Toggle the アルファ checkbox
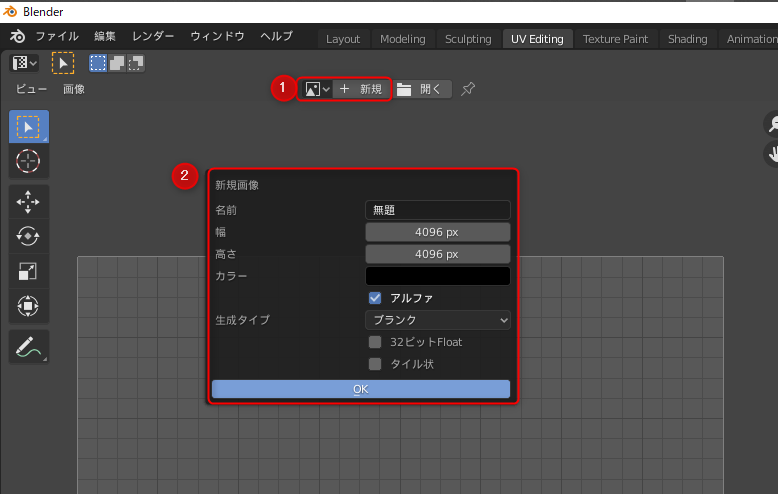Viewport: 778px width, 494px height. tap(376, 298)
